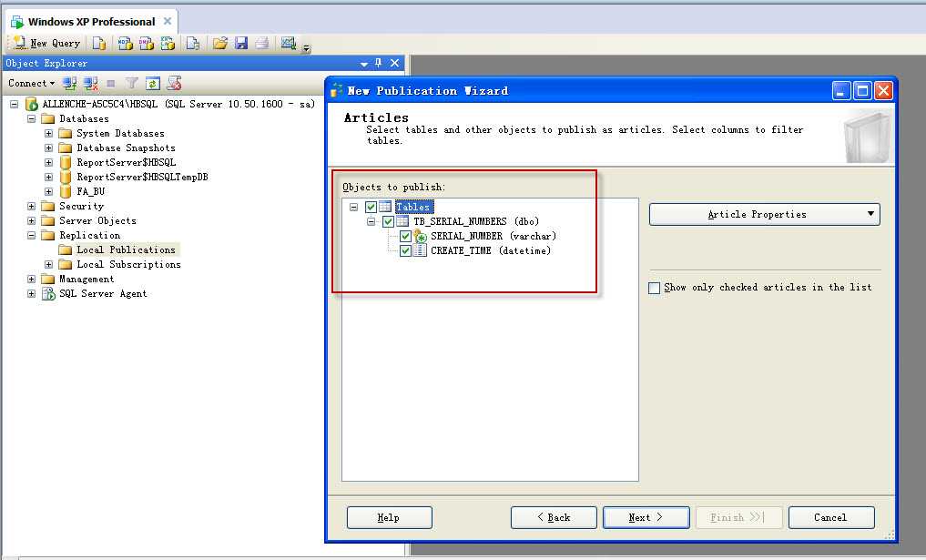This screenshot has width=926, height=560.
Task: Select the SERIAL_NUMBER (varchar) column row
Action: tap(494, 236)
